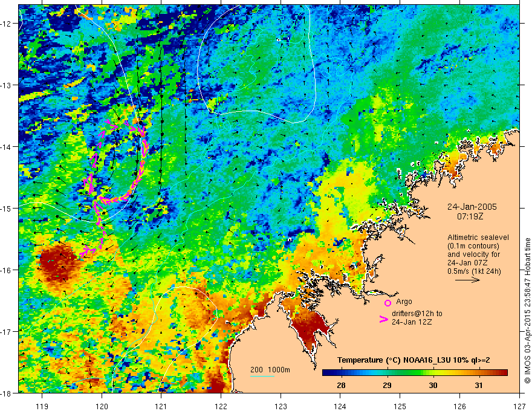Click the '30' color bar tick label
The width and height of the screenshot is (532, 411).
click(433, 385)
